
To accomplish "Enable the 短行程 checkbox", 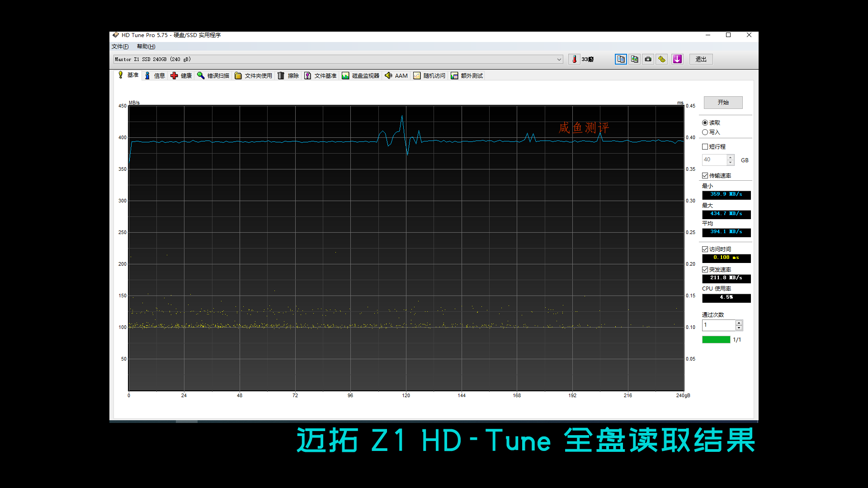I will [x=705, y=147].
